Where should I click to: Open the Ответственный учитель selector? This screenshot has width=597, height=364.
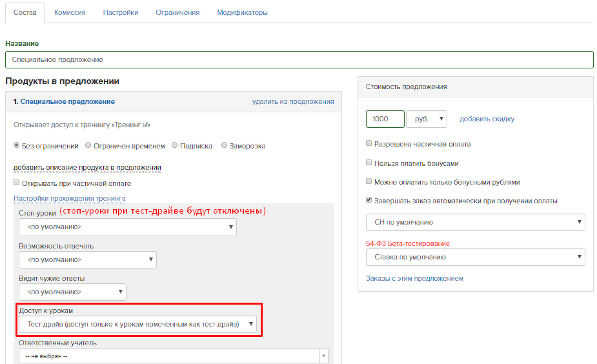coord(173,356)
